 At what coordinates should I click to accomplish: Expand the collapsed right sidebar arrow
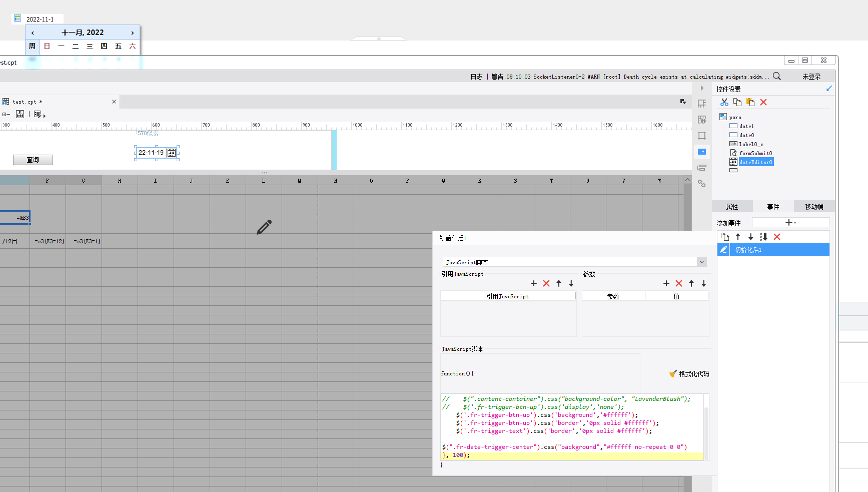coord(702,88)
